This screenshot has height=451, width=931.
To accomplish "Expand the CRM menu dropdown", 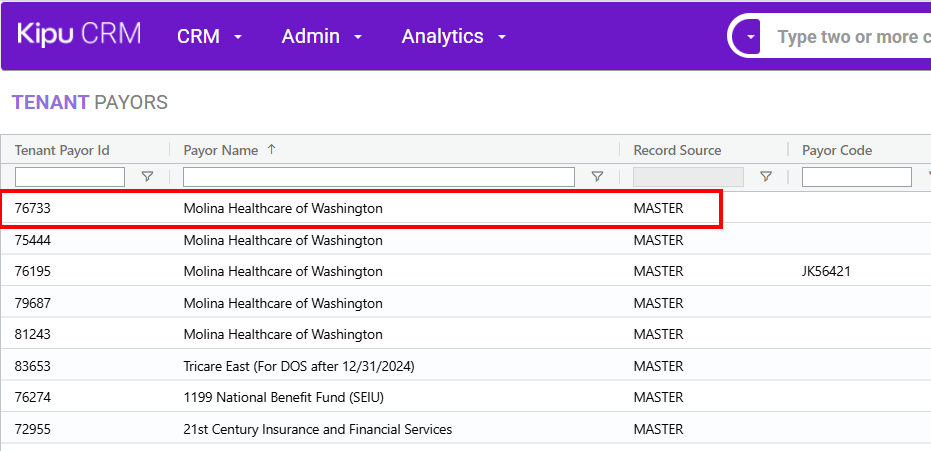I will tap(210, 37).
